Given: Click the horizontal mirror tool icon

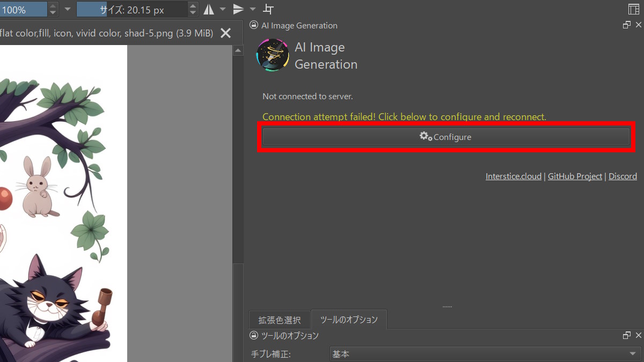Looking at the screenshot, I should [208, 9].
